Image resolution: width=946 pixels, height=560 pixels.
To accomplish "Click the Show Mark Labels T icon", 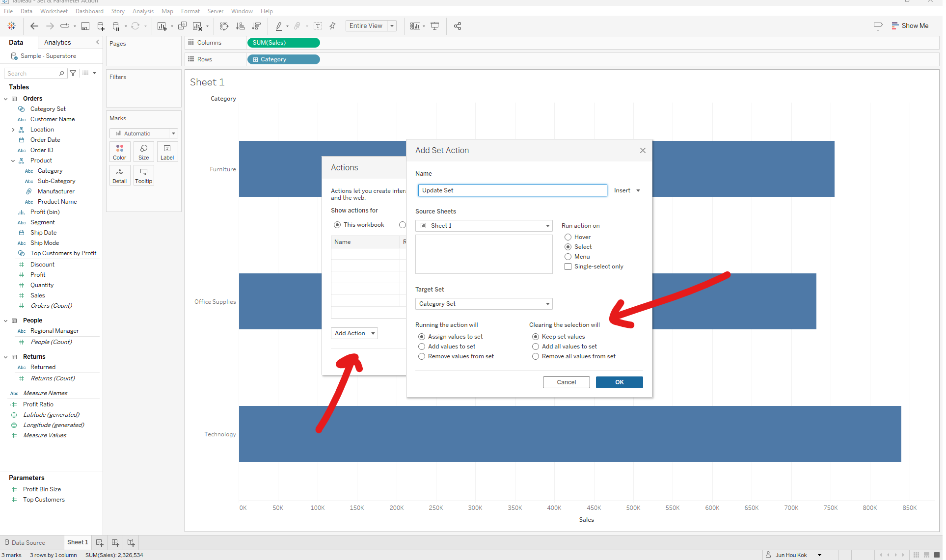I will [x=318, y=26].
